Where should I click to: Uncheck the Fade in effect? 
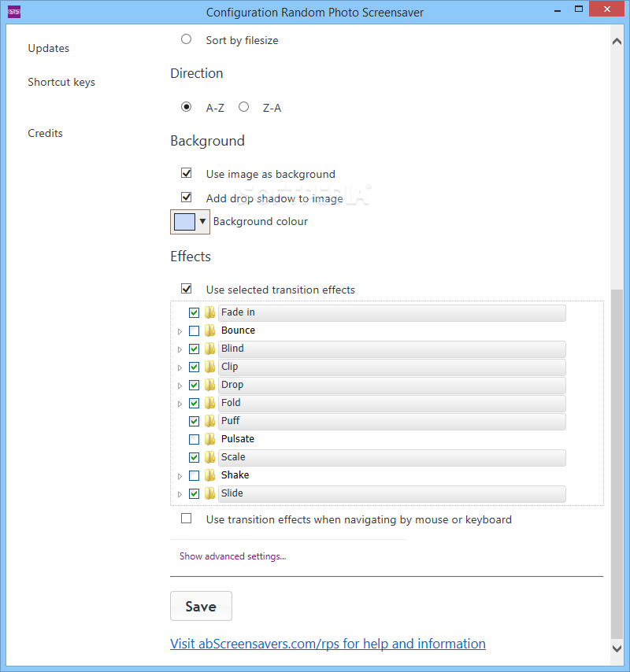coord(194,313)
